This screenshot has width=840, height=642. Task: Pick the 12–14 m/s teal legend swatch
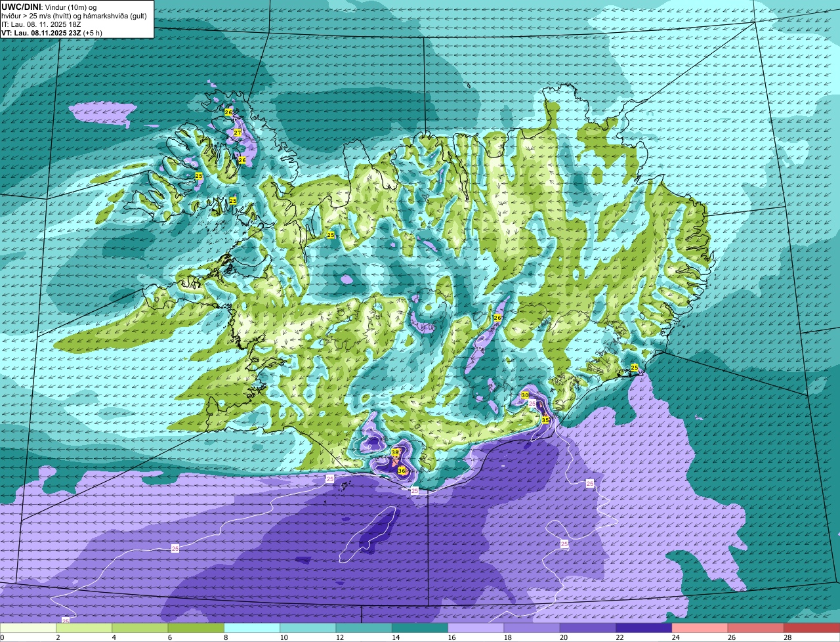coord(364,628)
